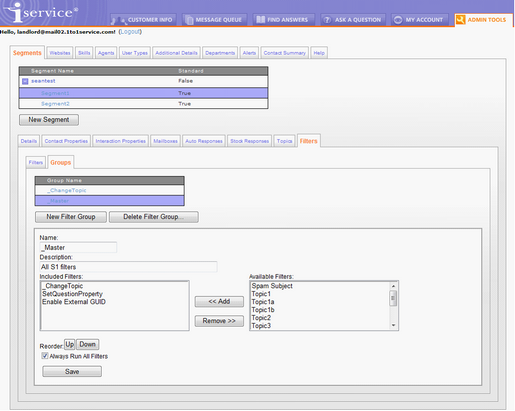Click the Available Filters scrollbar down arrow
Image resolution: width=515 pixels, height=411 pixels.
click(x=393, y=325)
